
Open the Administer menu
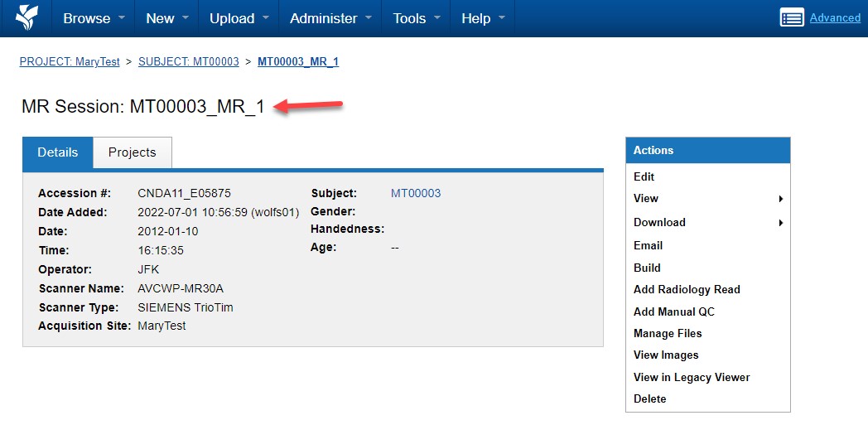(330, 18)
